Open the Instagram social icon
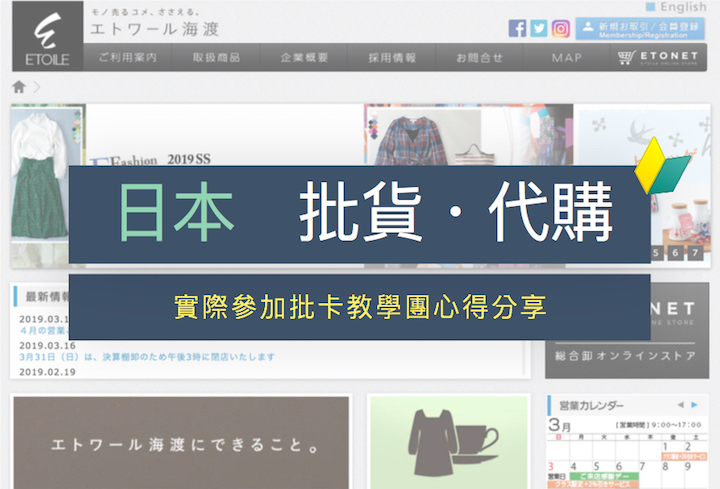 click(x=561, y=28)
